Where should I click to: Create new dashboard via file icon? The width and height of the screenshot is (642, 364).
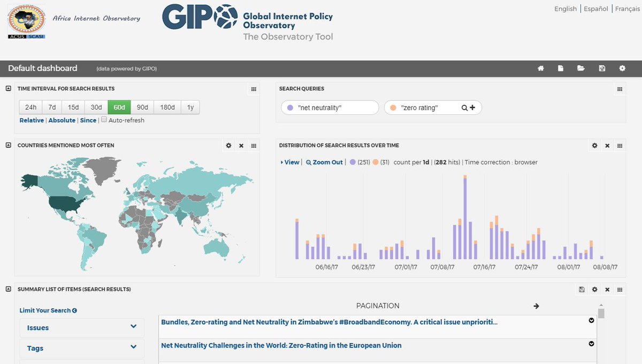[561, 68]
